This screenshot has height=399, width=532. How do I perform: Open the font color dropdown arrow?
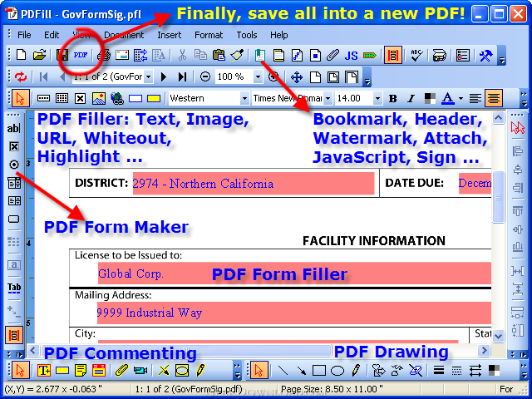click(461, 99)
